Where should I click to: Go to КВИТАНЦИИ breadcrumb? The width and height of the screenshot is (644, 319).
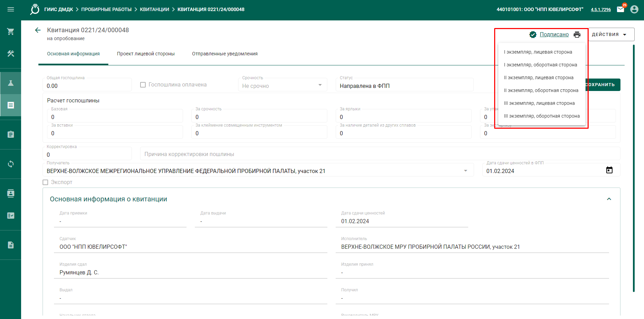click(154, 9)
